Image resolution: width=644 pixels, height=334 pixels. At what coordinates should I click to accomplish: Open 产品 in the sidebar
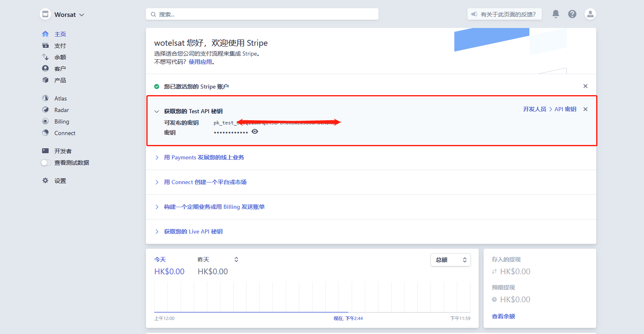(60, 80)
